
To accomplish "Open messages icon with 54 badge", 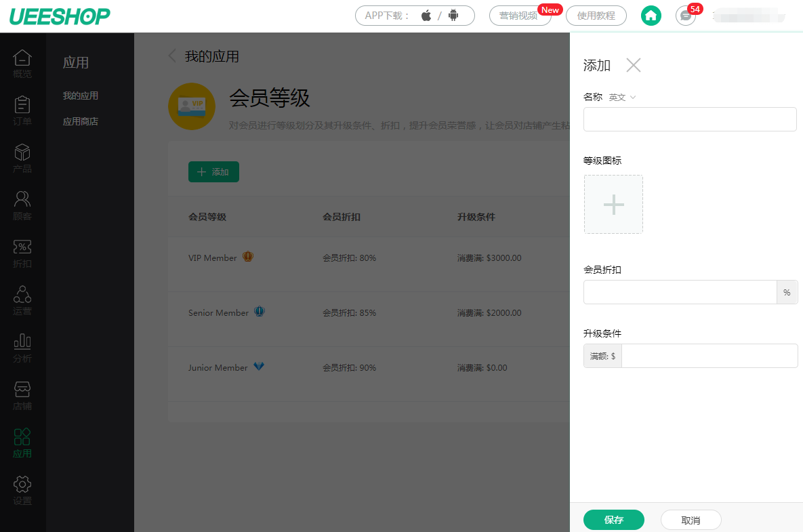I will tap(685, 16).
